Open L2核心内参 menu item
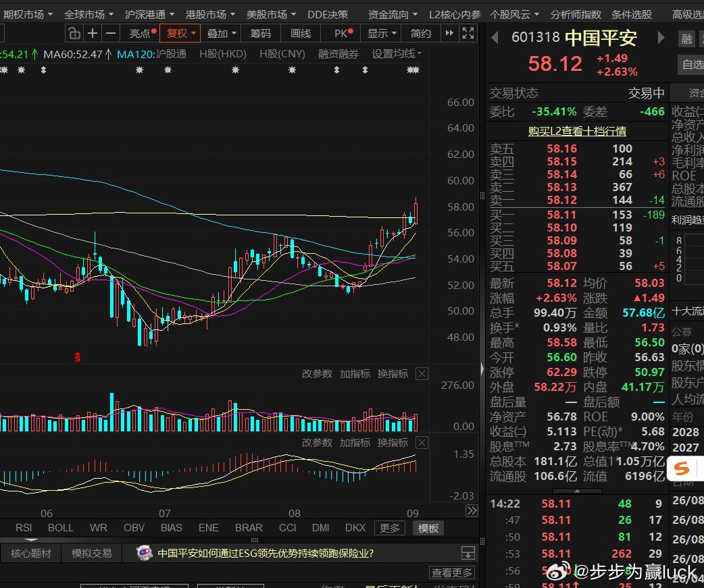The height and width of the screenshot is (588, 704). click(x=455, y=15)
